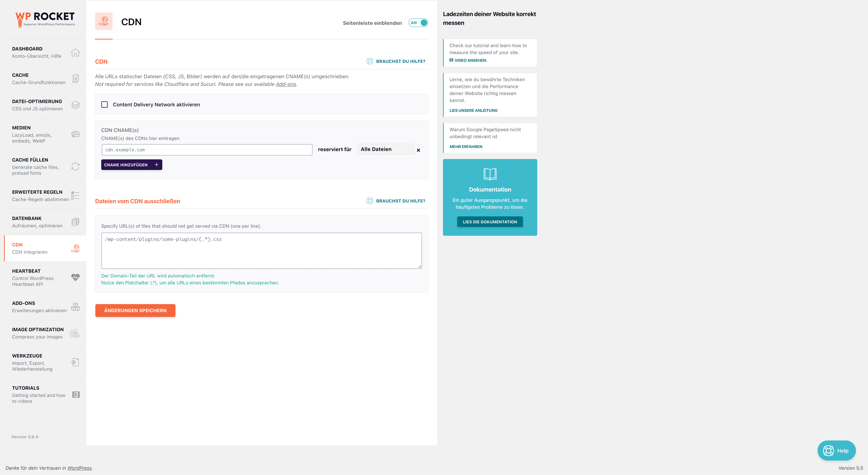Follow the Add-ons link in description
The image size is (868, 475).
click(286, 84)
